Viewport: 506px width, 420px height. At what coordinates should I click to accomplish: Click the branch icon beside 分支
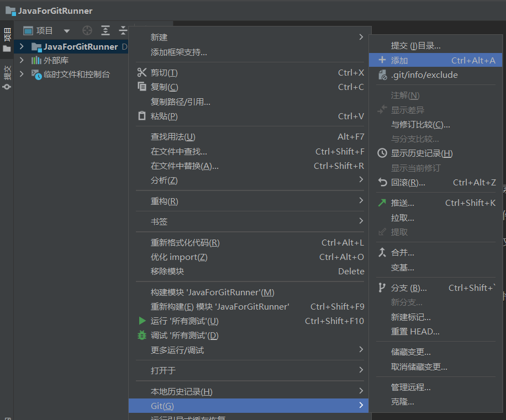[382, 288]
